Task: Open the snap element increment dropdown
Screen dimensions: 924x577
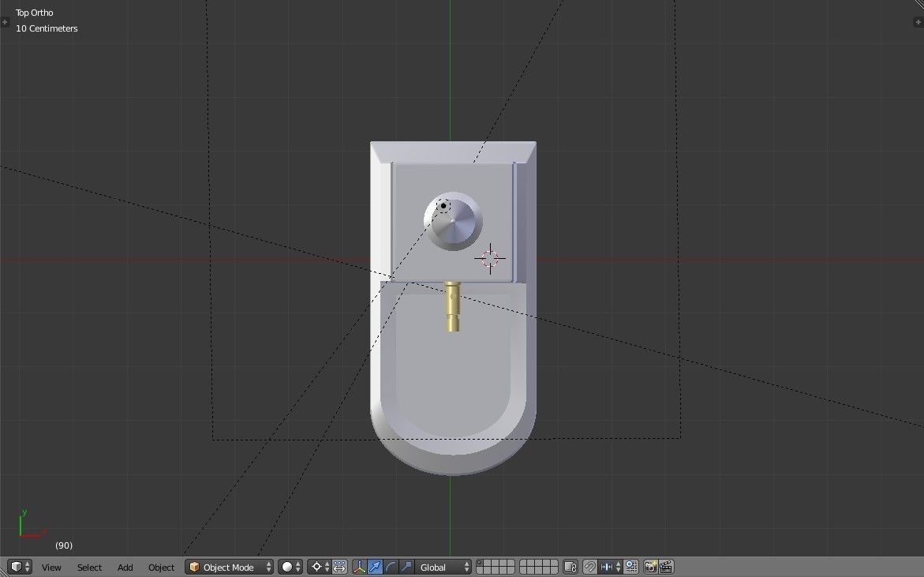Action: point(610,567)
